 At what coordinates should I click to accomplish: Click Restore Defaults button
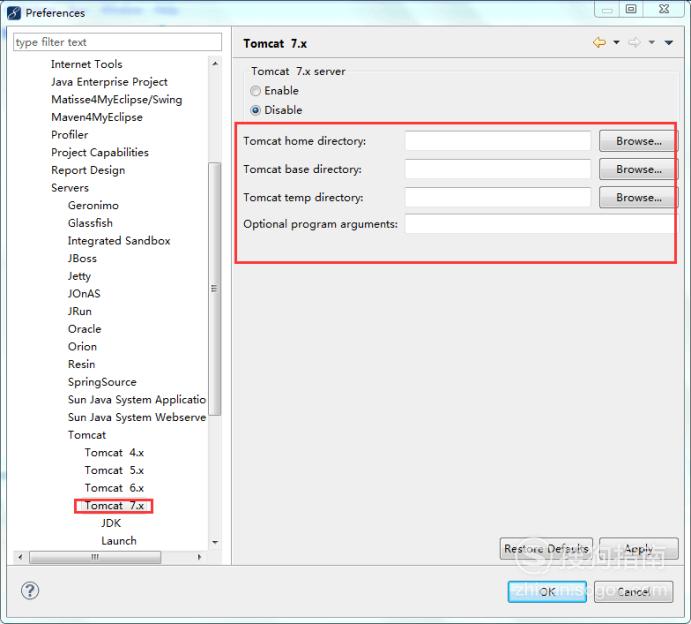point(546,549)
